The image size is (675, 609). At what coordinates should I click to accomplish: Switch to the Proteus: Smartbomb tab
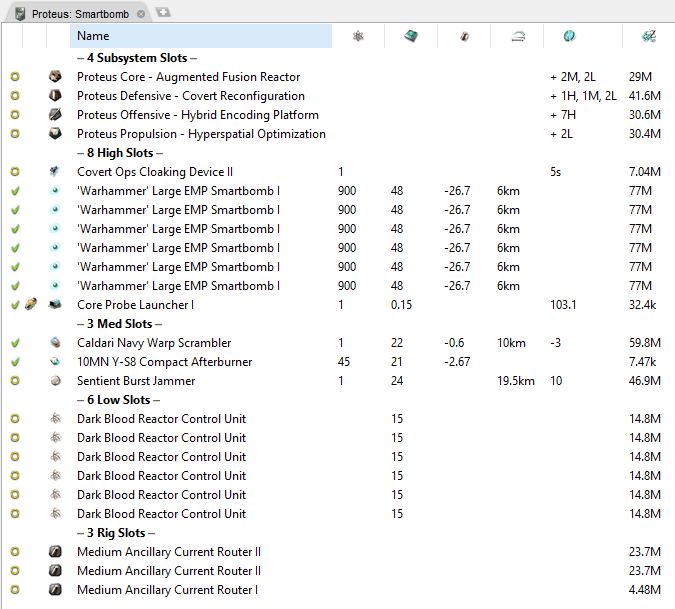80,14
